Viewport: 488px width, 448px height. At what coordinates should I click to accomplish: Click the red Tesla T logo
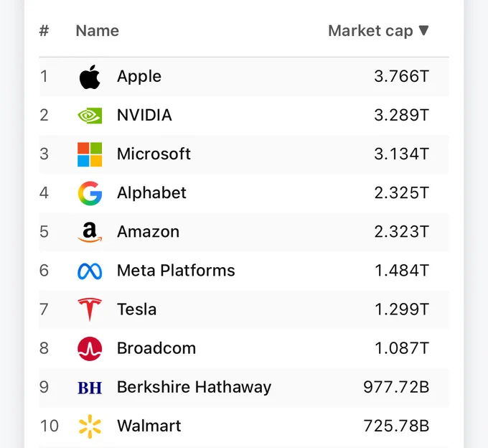90,309
